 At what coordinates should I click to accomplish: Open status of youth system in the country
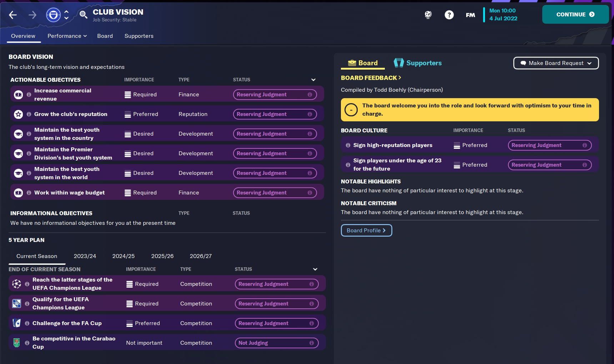pos(275,134)
